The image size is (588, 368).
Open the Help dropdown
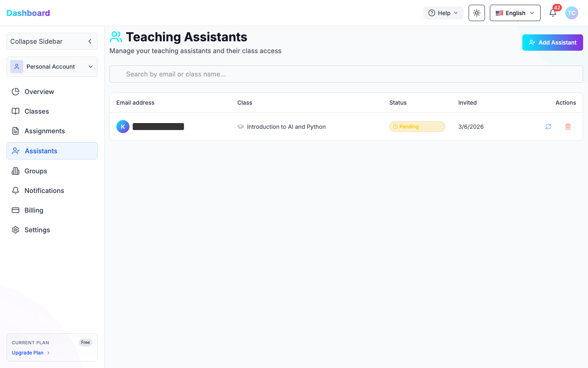pyautogui.click(x=443, y=13)
